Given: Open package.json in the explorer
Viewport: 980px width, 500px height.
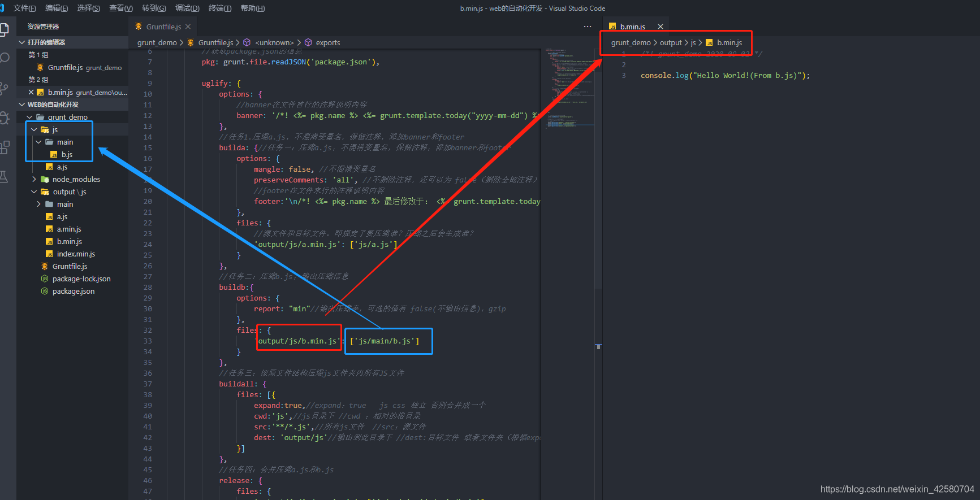Looking at the screenshot, I should [x=74, y=291].
